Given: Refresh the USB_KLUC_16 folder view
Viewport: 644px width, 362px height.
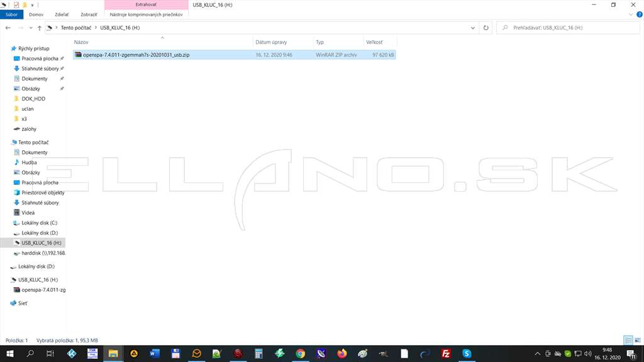Looking at the screenshot, I should click(x=486, y=28).
